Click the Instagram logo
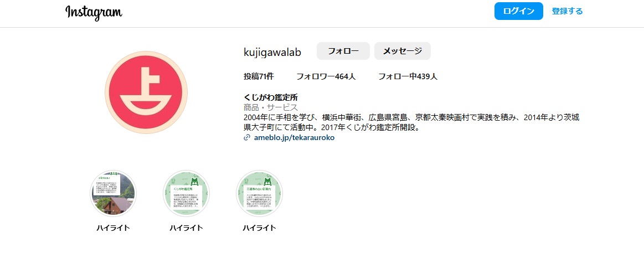Image resolution: width=644 pixels, height=253 pixels. pyautogui.click(x=94, y=12)
